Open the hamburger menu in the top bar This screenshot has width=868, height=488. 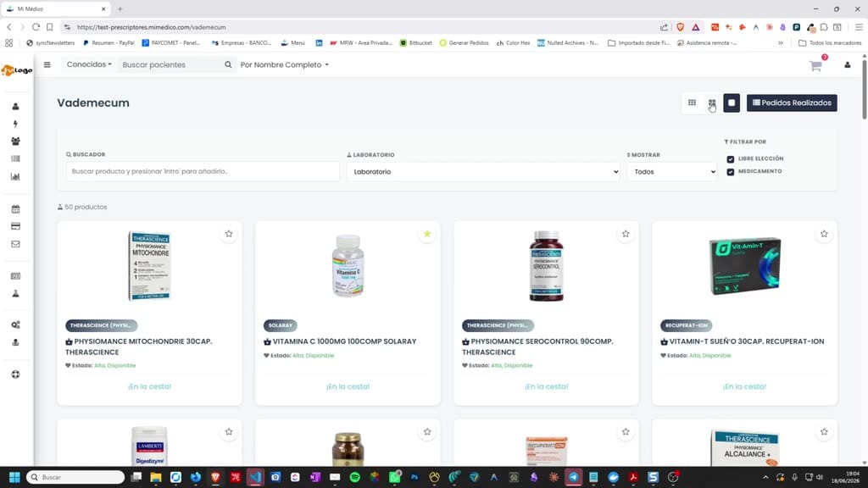(x=47, y=64)
